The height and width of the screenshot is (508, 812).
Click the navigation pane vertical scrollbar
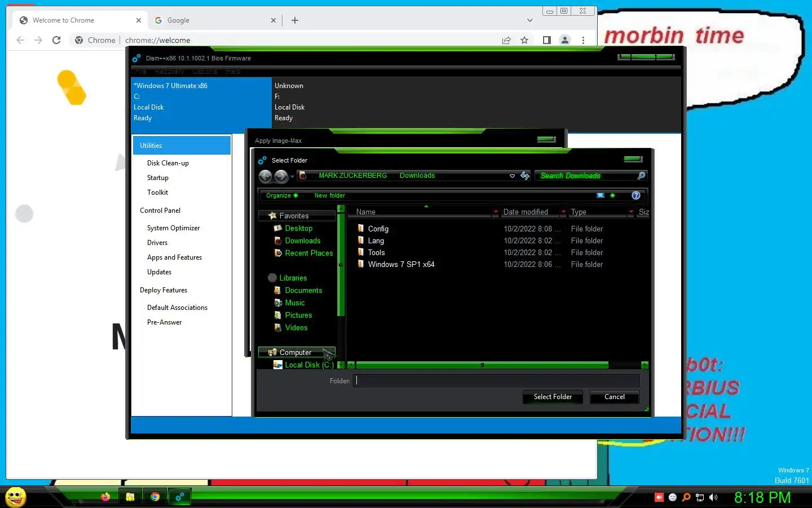pyautogui.click(x=341, y=265)
